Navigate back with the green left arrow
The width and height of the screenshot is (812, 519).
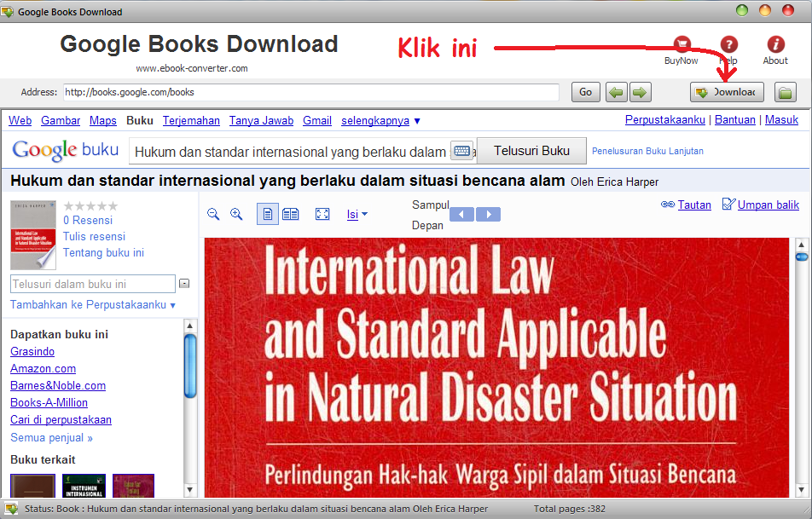tap(616, 92)
